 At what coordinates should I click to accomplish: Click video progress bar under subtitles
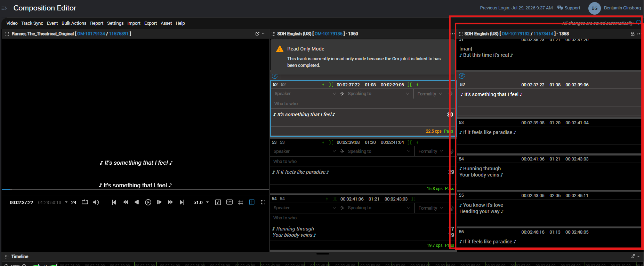[x=135, y=189]
